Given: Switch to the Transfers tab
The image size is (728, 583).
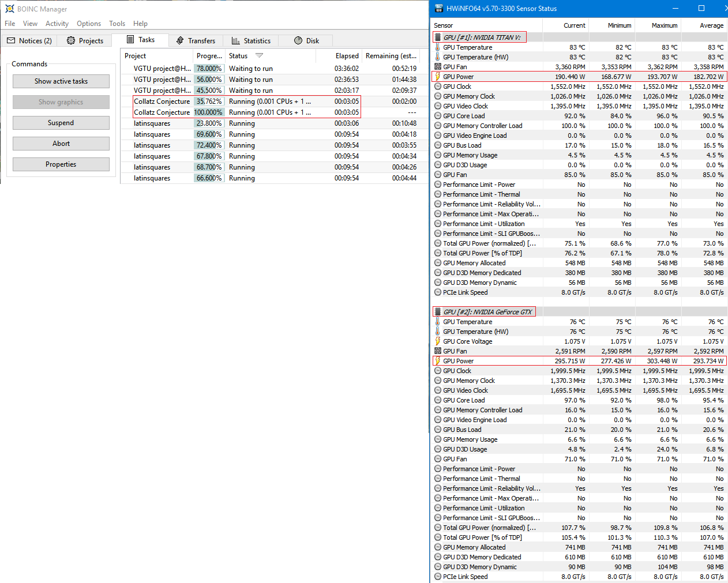Looking at the screenshot, I should [x=196, y=40].
